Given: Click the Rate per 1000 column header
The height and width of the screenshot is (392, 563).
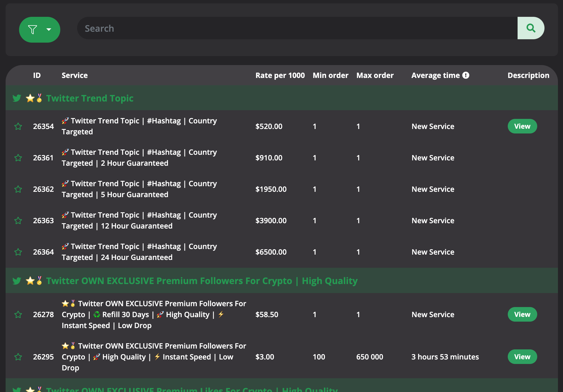Looking at the screenshot, I should click(x=280, y=75).
